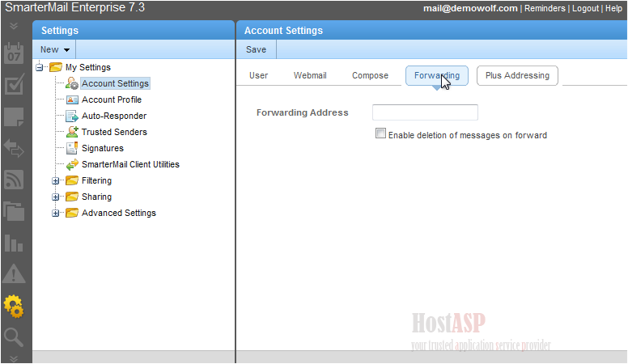Open the file storage icon in sidebar

click(14, 211)
